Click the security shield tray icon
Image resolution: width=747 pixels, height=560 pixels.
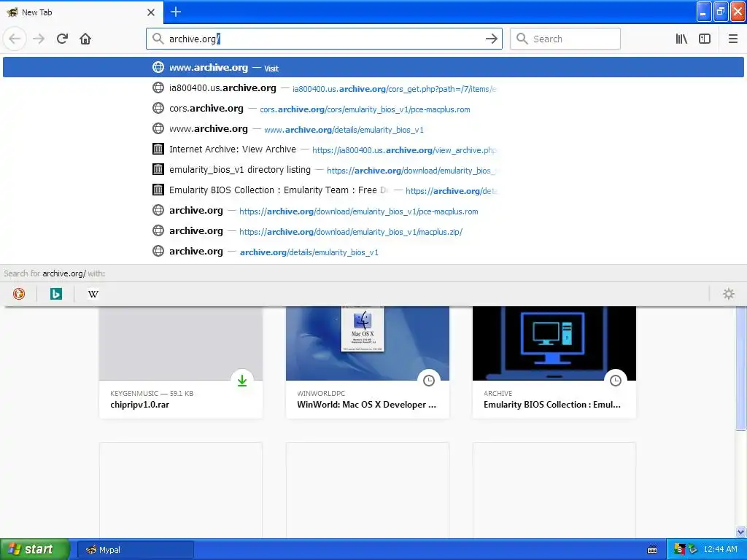(680, 550)
